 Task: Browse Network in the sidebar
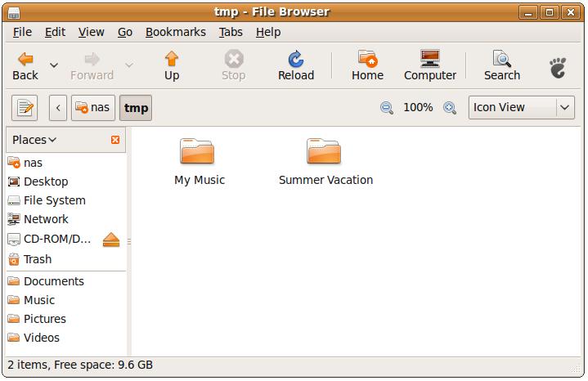coord(66,219)
